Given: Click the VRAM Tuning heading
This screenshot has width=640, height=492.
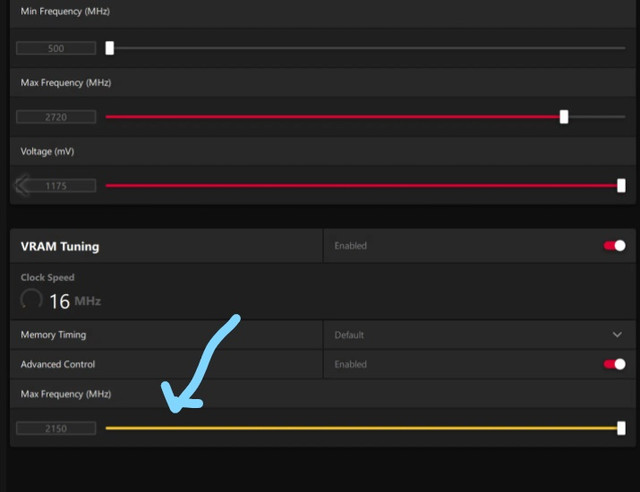Looking at the screenshot, I should (60, 247).
